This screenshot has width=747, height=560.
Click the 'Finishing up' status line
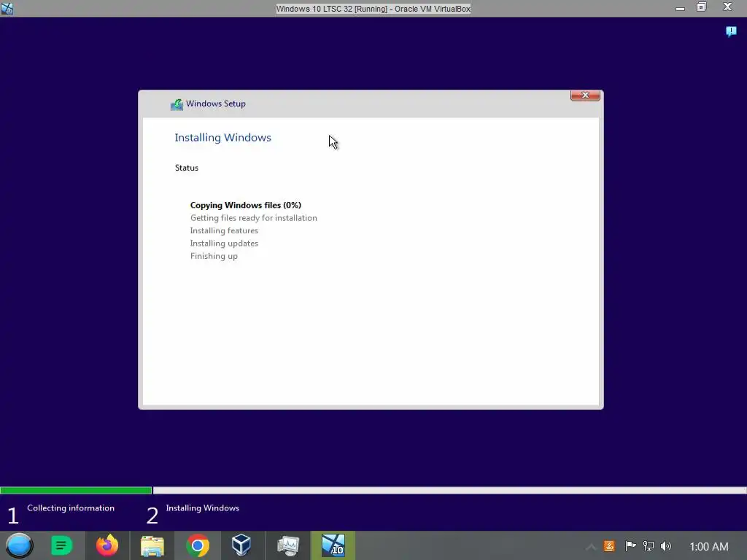click(x=214, y=256)
